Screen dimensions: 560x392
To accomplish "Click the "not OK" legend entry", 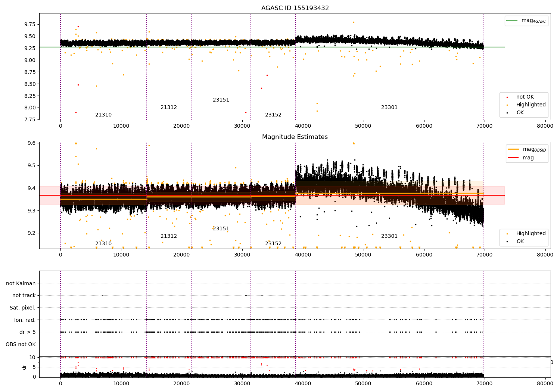I will 525,97.
